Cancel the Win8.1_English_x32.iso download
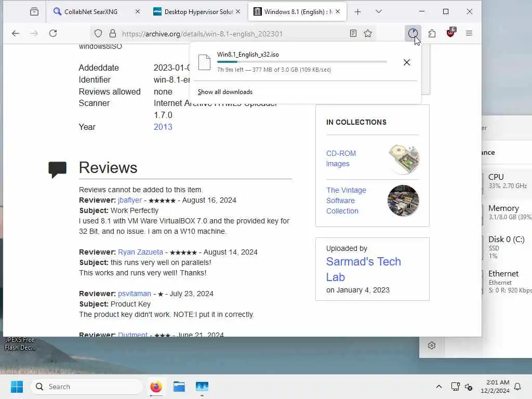The image size is (532, 399). pos(407,62)
